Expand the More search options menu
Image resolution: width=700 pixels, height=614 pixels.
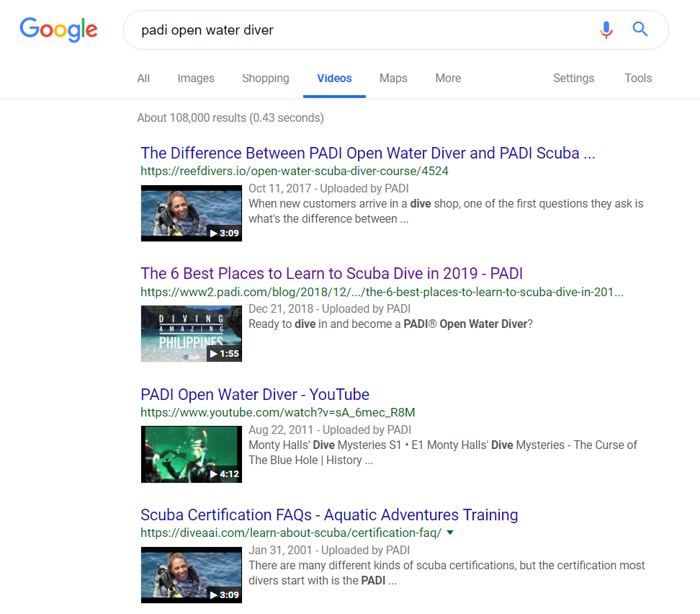pos(448,79)
